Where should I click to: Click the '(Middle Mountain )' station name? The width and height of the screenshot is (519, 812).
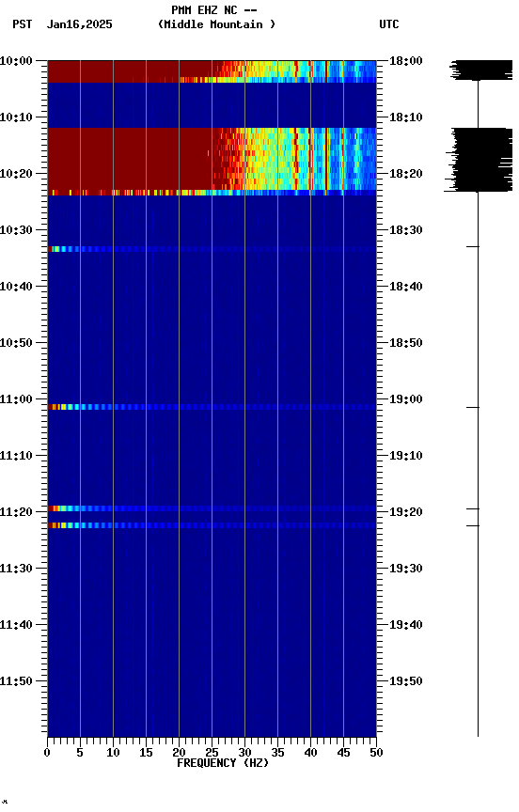(216, 24)
